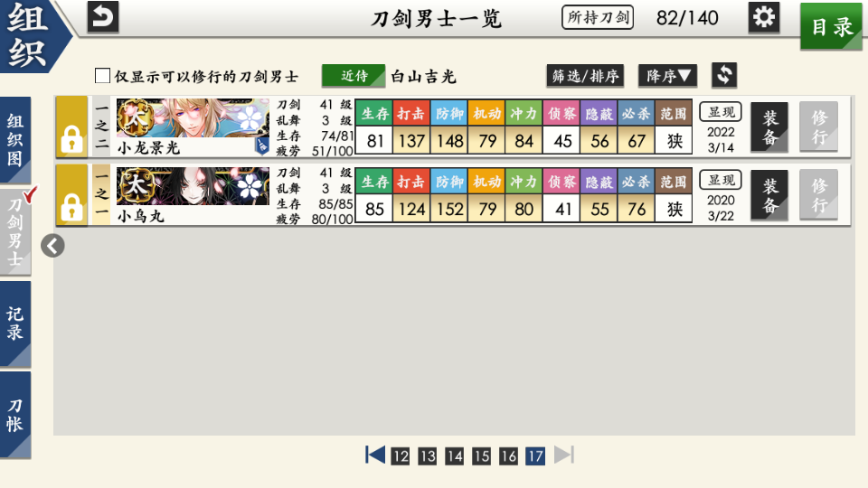868x488 pixels.
Task: Toggle 降序 sort order dropdown
Action: point(670,76)
